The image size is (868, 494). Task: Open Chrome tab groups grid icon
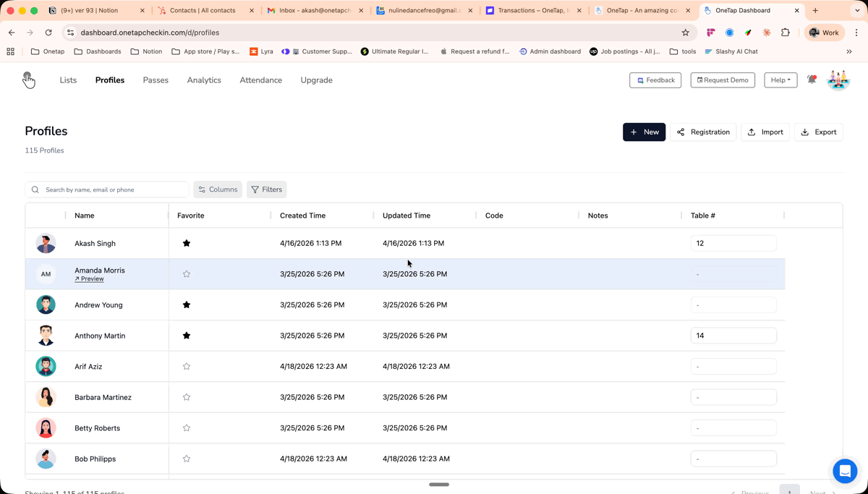click(10, 51)
